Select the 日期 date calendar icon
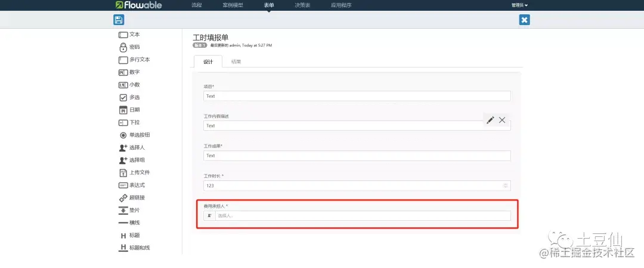This screenshot has width=644, height=268. pos(123,110)
